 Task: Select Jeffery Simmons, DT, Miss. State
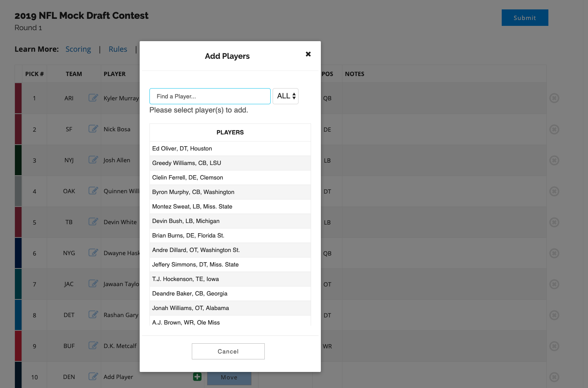click(x=230, y=265)
